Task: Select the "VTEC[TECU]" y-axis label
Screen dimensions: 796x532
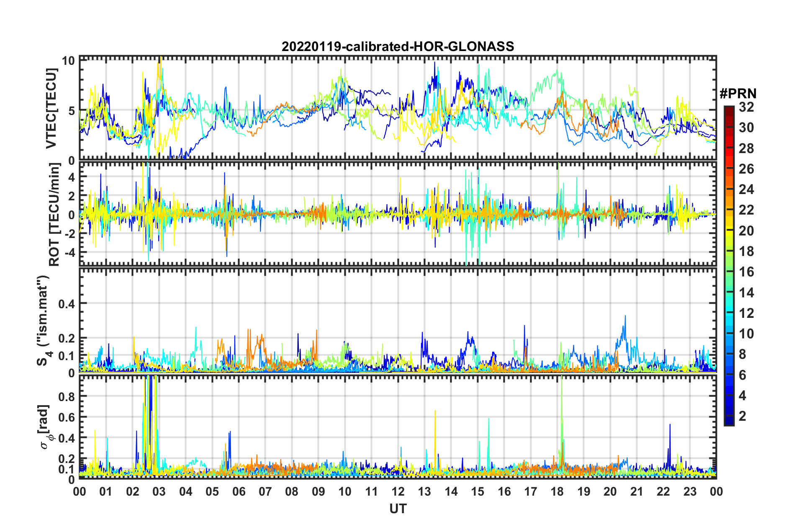Action: [x=51, y=108]
